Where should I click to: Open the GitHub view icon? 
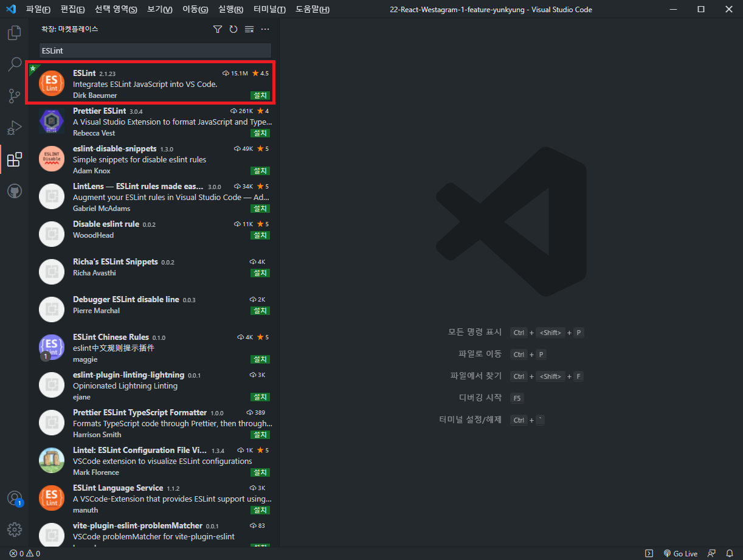coord(14,191)
